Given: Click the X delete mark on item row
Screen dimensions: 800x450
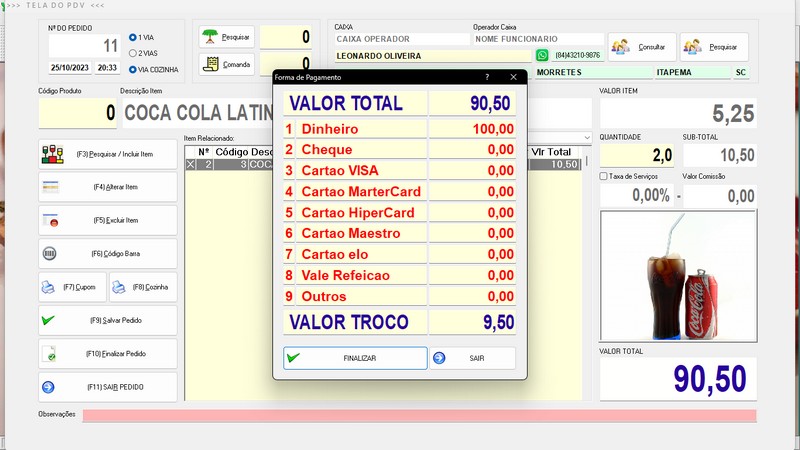Looking at the screenshot, I should coord(190,164).
